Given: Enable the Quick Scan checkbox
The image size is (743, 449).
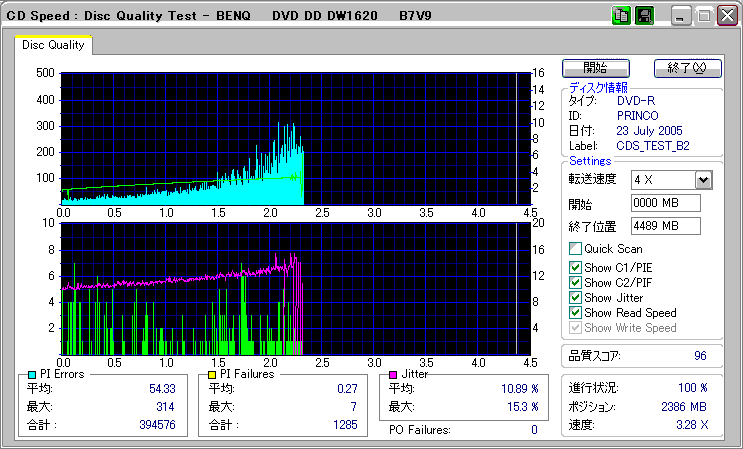Looking at the screenshot, I should click(575, 249).
